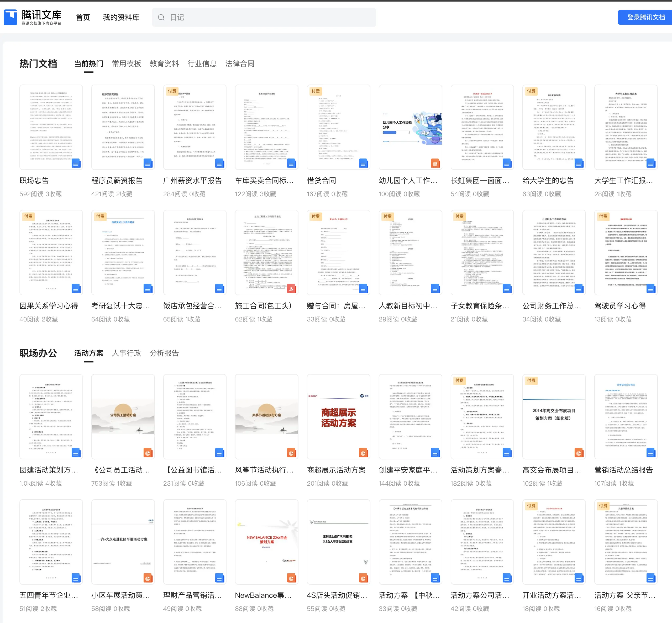Click the Tencent Wenku logo icon
672x623 pixels.
pyautogui.click(x=10, y=17)
